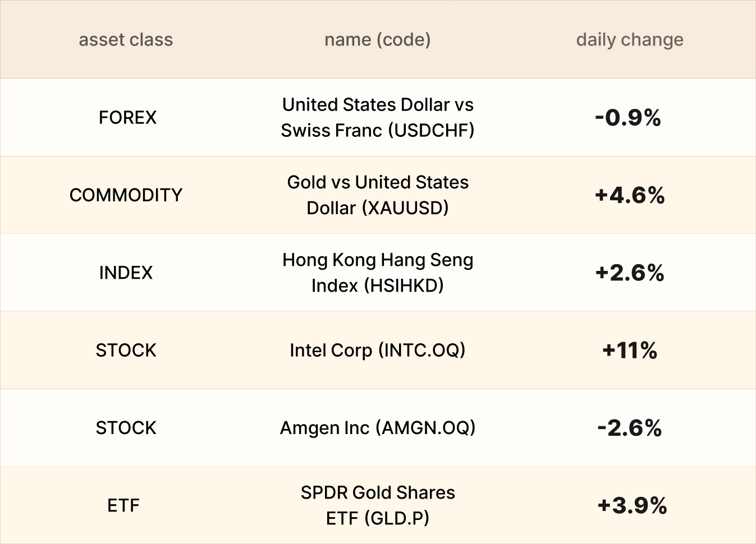The height and width of the screenshot is (544, 756).
Task: Open United States Dollar vs Swiss Franc (USDCHF)
Action: pos(378,117)
